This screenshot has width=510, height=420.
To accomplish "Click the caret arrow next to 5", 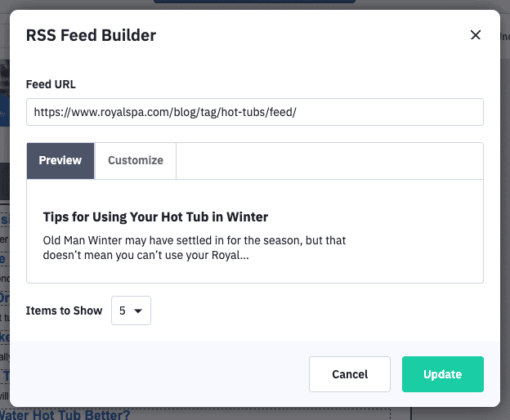I will point(138,311).
